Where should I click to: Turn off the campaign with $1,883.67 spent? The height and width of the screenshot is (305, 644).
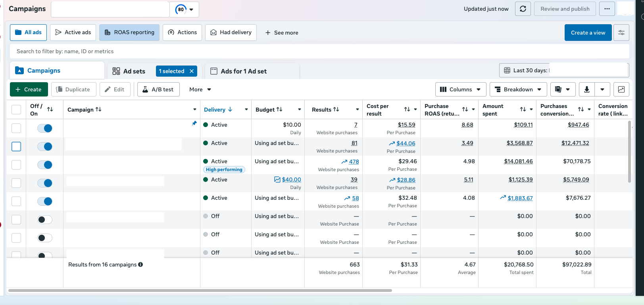coord(45,201)
